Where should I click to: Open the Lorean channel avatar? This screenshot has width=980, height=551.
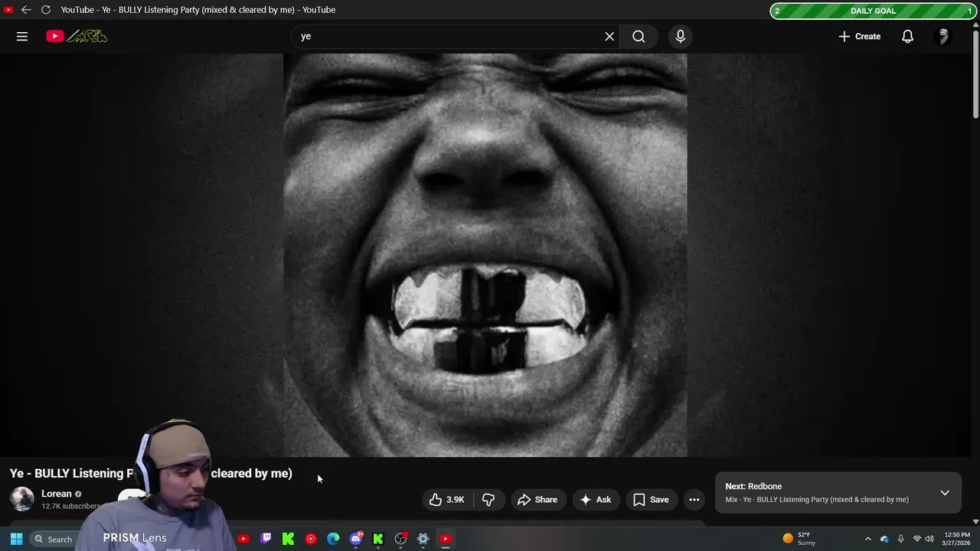(22, 499)
